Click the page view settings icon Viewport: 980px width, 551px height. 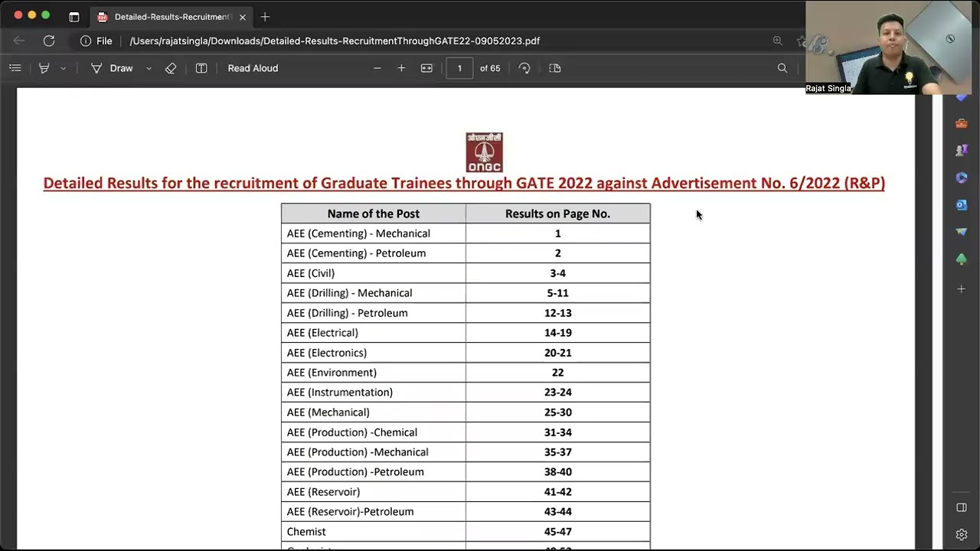(x=555, y=68)
